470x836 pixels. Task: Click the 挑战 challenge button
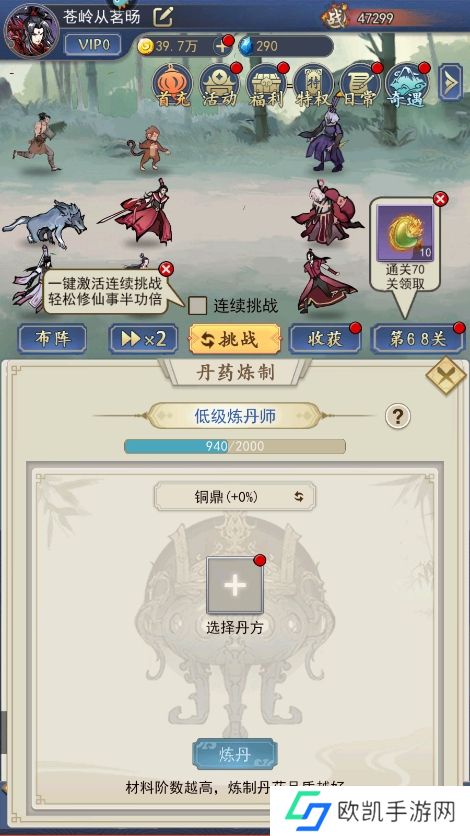click(235, 339)
